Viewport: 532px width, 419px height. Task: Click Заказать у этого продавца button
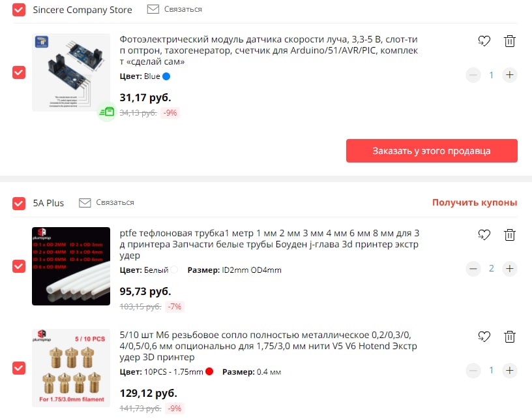click(432, 151)
